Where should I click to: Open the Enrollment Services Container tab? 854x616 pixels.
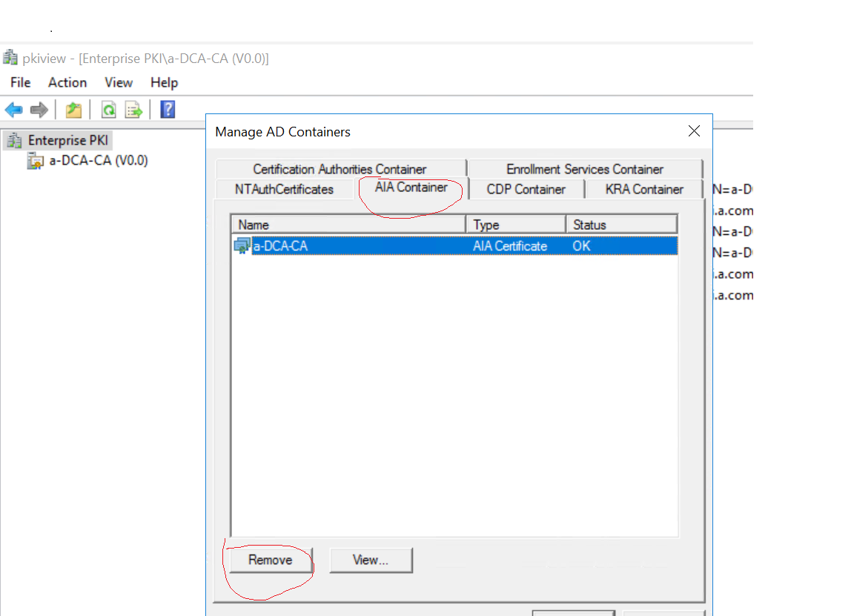[585, 169]
